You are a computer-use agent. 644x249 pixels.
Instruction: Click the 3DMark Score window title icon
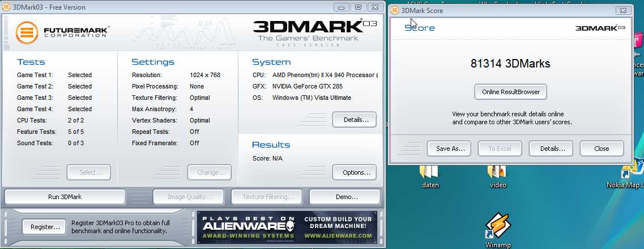tap(395, 11)
